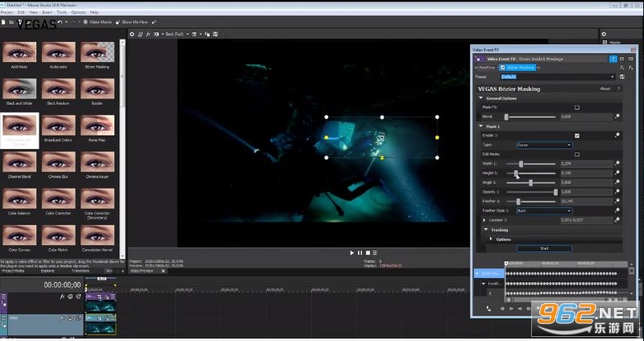The height and width of the screenshot is (341, 644).
Task: Choose the Channel Blend effect
Action: tap(19, 162)
